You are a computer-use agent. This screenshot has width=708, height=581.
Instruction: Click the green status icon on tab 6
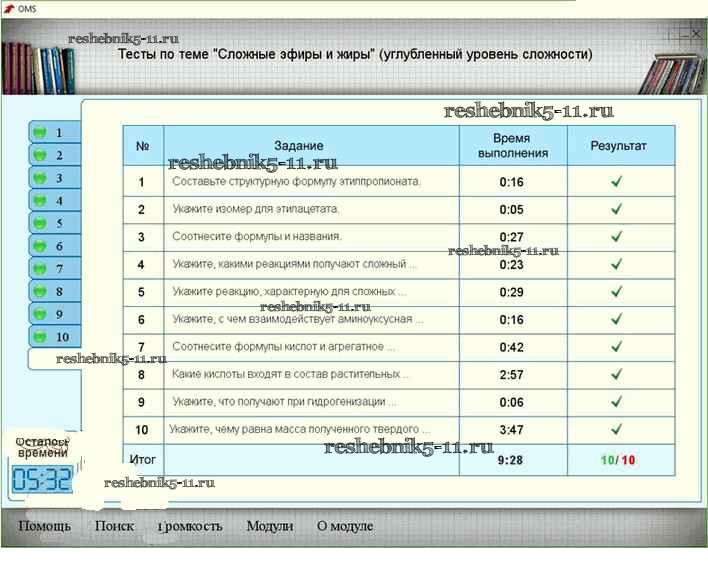pyautogui.click(x=40, y=246)
